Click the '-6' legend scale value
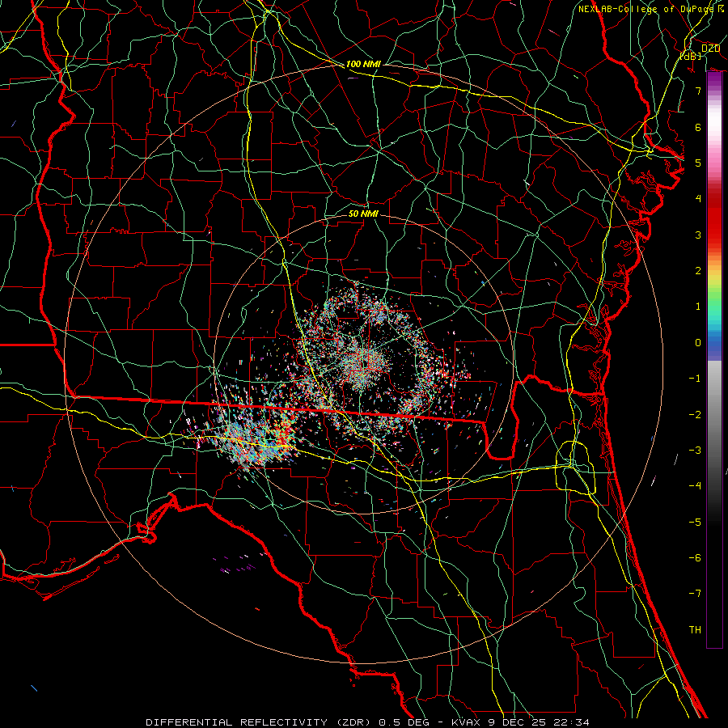Screen dimensions: 728x728 [x=695, y=558]
